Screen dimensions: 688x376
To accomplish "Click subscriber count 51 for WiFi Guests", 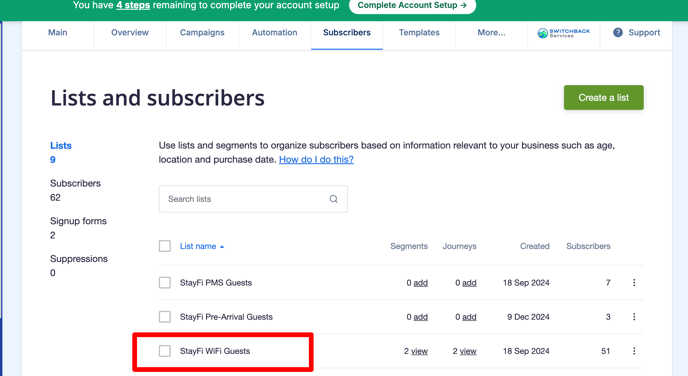I will (x=606, y=351).
